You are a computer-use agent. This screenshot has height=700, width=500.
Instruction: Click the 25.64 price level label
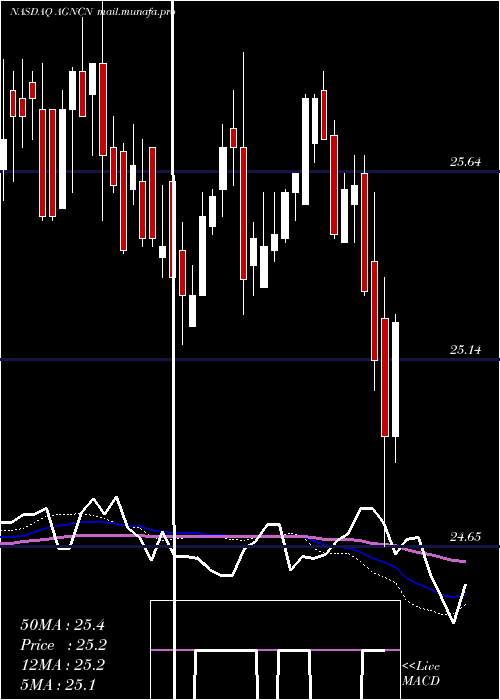pyautogui.click(x=465, y=162)
